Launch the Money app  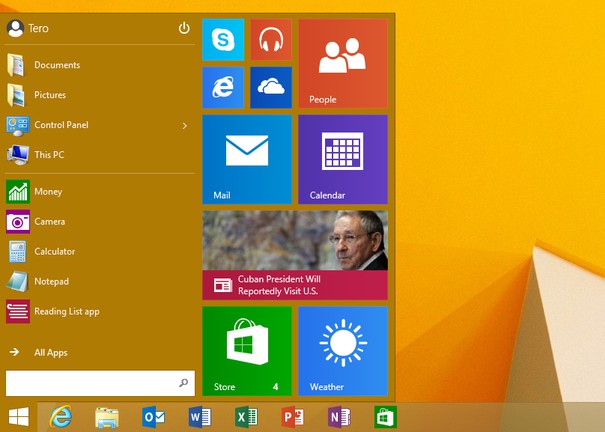[x=100, y=192]
